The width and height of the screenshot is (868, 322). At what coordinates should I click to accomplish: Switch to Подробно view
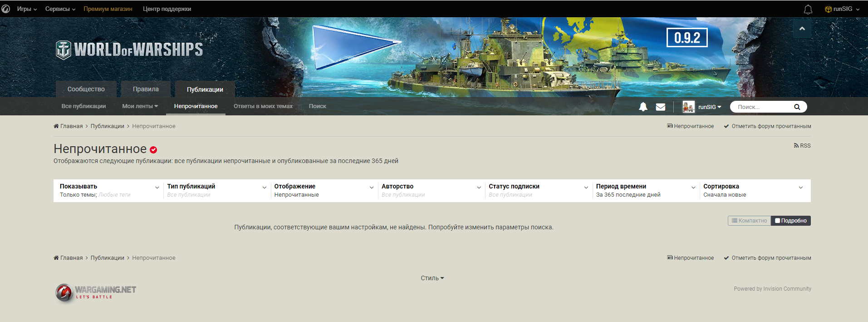point(791,221)
